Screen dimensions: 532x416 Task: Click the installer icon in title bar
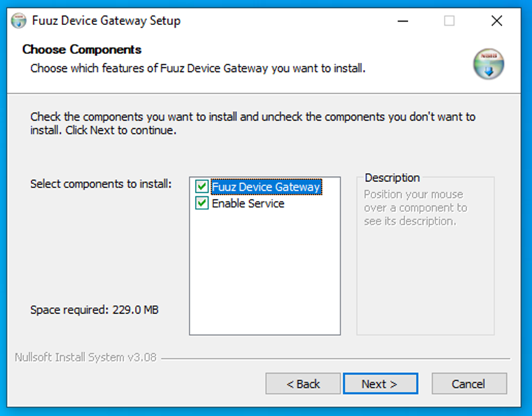point(19,20)
